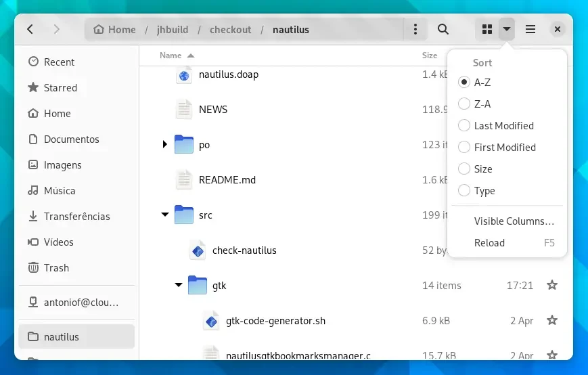Select the gtk-code-generator.sh file name
This screenshot has width=588, height=375.
(275, 321)
